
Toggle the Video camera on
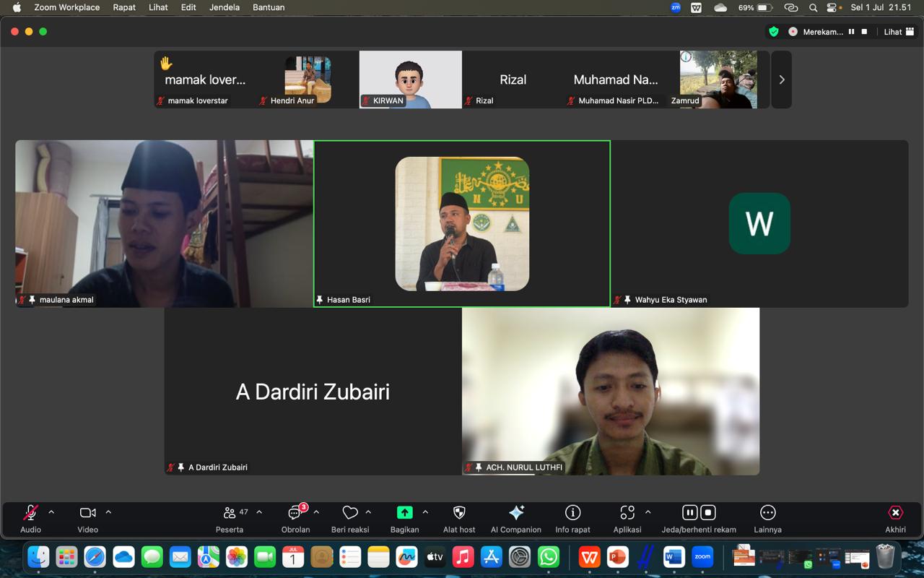tap(87, 519)
